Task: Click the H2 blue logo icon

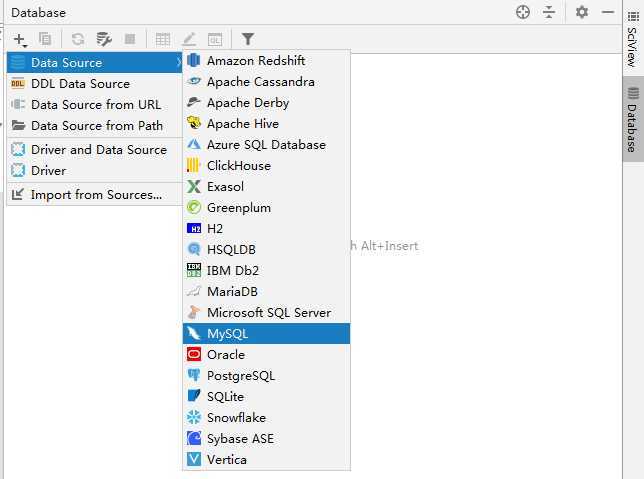Action: [x=194, y=228]
